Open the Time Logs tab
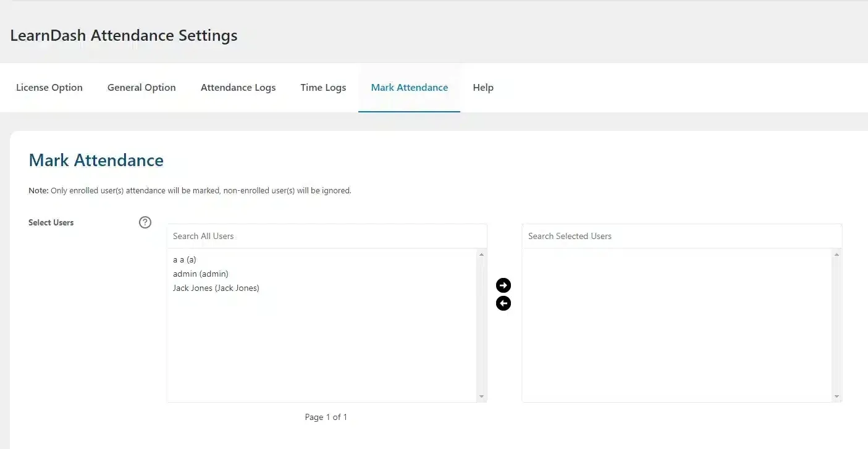Viewport: 868px width, 449px height. 322,87
